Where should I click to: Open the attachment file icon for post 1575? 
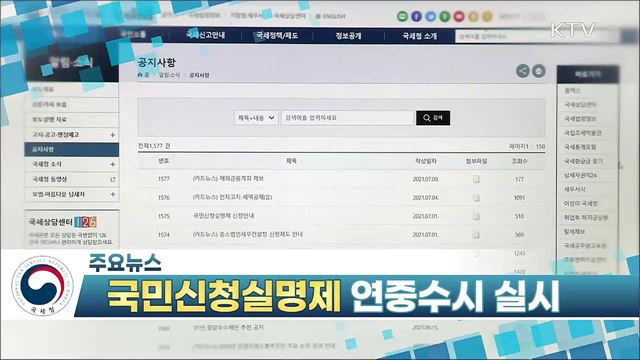(x=476, y=216)
